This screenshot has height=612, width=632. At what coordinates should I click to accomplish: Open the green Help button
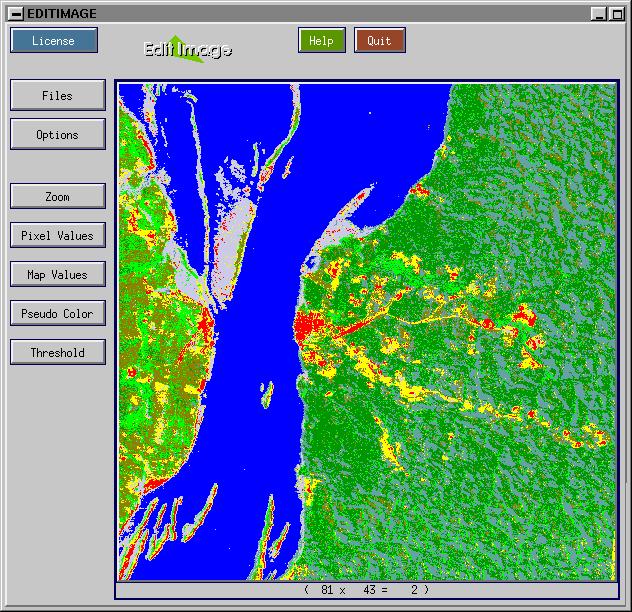[x=322, y=40]
